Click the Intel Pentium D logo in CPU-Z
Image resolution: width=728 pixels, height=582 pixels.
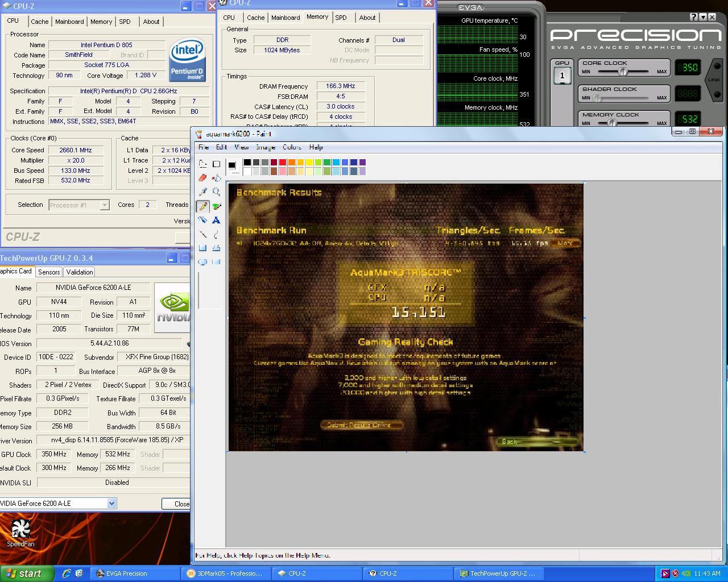(x=188, y=59)
